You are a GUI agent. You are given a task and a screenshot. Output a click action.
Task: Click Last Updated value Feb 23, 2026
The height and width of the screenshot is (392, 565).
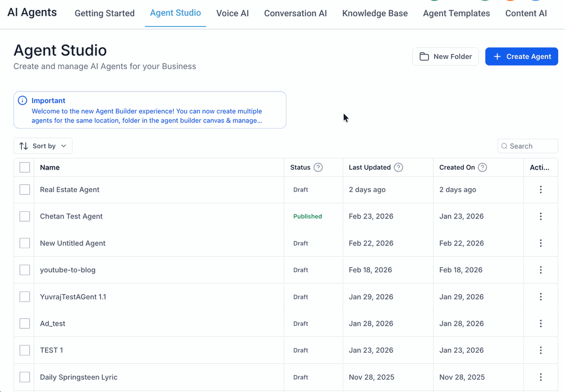point(371,216)
